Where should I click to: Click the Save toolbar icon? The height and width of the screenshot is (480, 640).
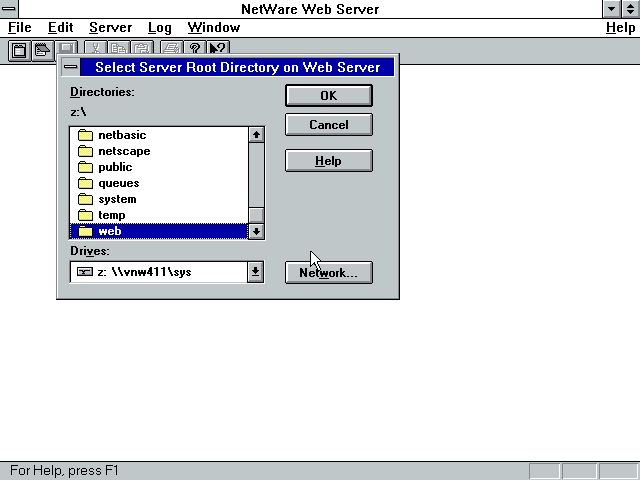(x=67, y=48)
